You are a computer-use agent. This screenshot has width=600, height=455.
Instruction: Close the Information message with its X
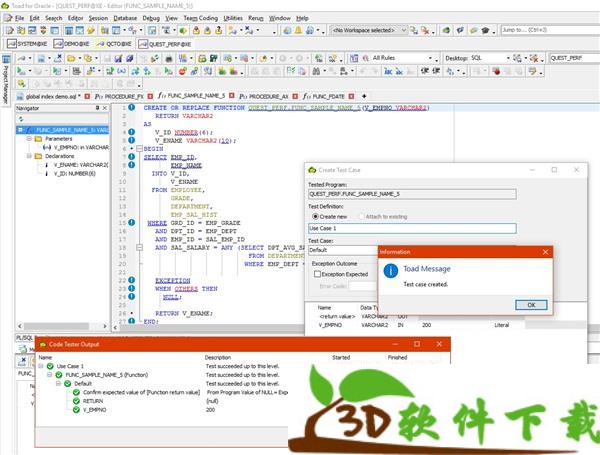click(x=545, y=252)
